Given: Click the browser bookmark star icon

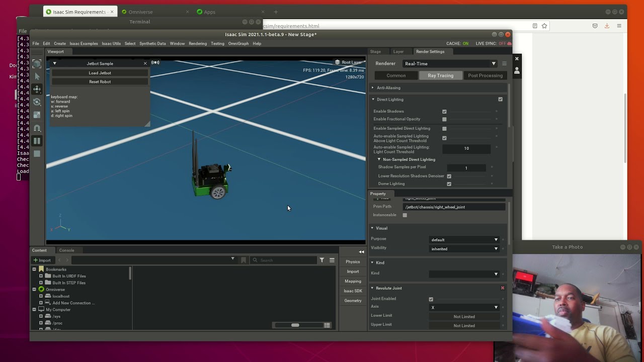Looking at the screenshot, I should tap(544, 26).
